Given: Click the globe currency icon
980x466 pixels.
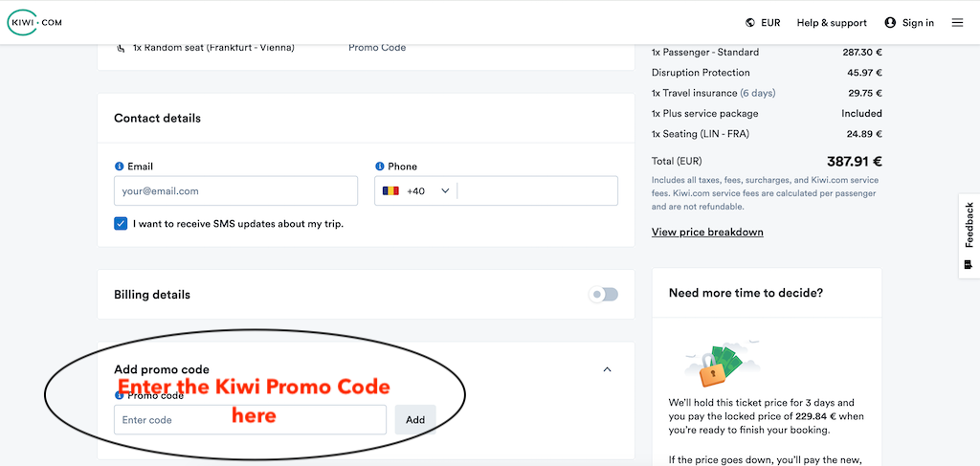Looking at the screenshot, I should pos(749,23).
